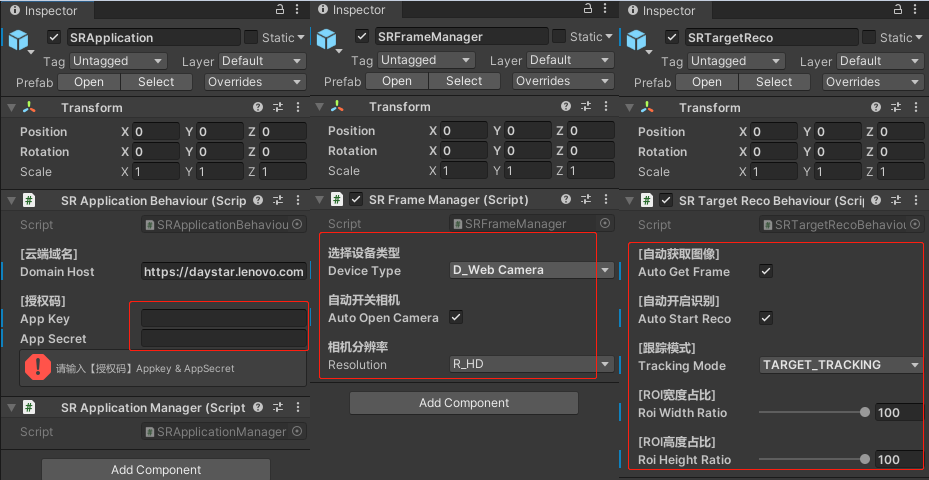Click Open prefab button for SRApplication
The width and height of the screenshot is (929, 480).
click(89, 82)
